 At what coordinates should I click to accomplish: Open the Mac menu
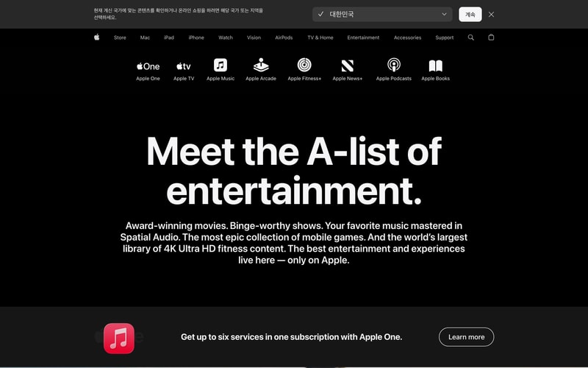[x=145, y=38]
